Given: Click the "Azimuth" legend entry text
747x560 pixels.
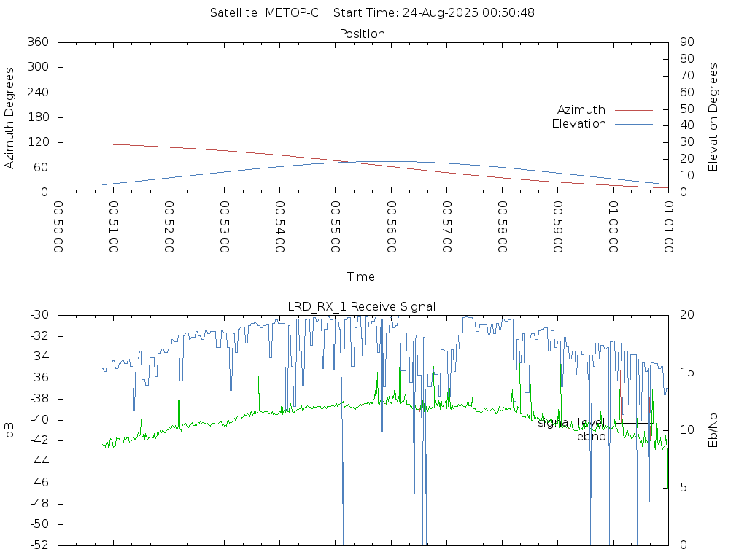Looking at the screenshot, I should coord(581,110).
